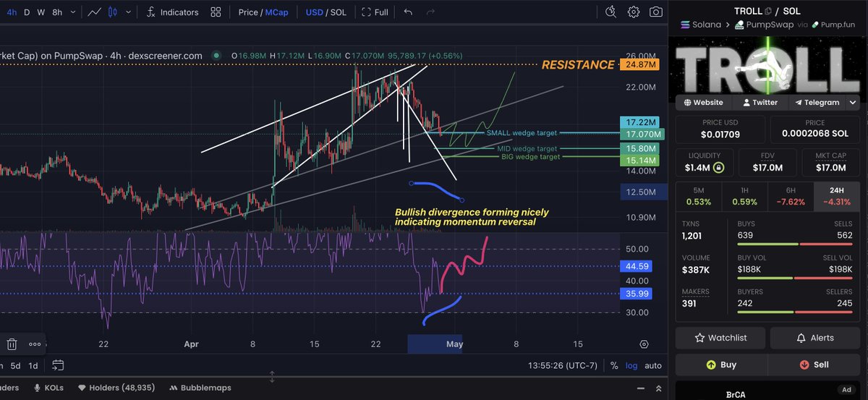Open the layout templates grid icon
Viewport: 868px width, 400px height.
tap(216, 12)
